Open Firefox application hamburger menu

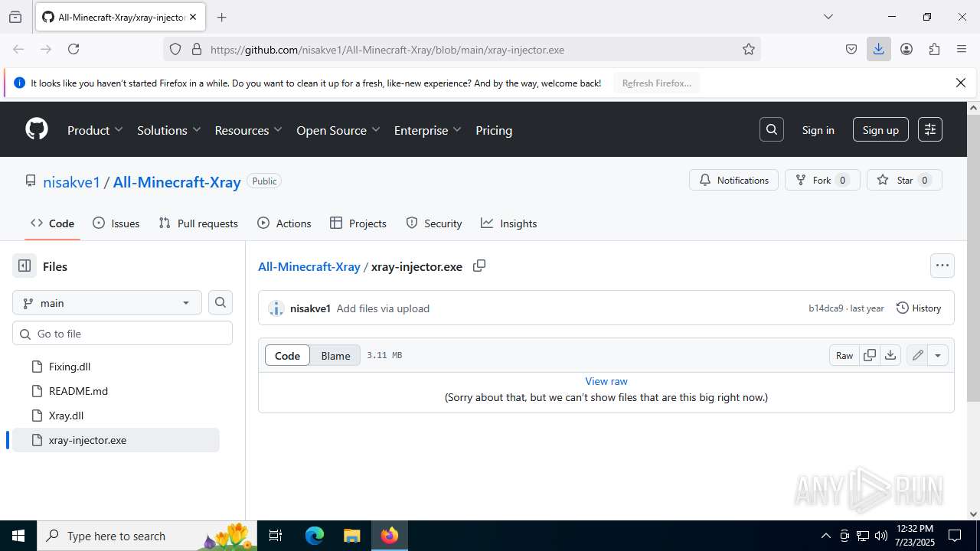[962, 49]
